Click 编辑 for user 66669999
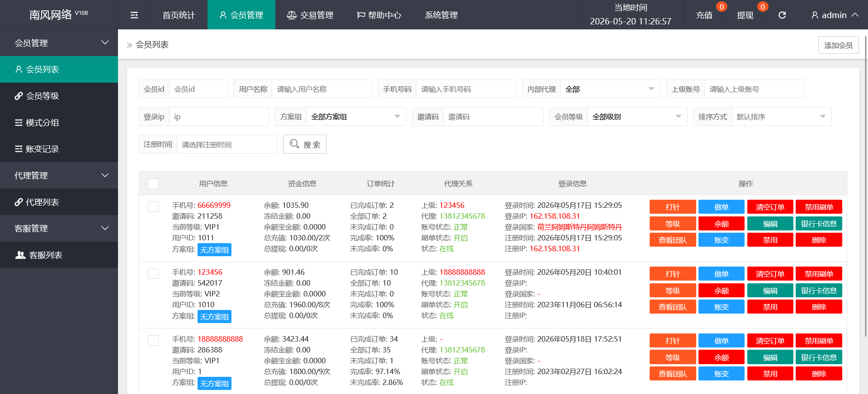Screen dimensions: 868x394 pos(770,224)
